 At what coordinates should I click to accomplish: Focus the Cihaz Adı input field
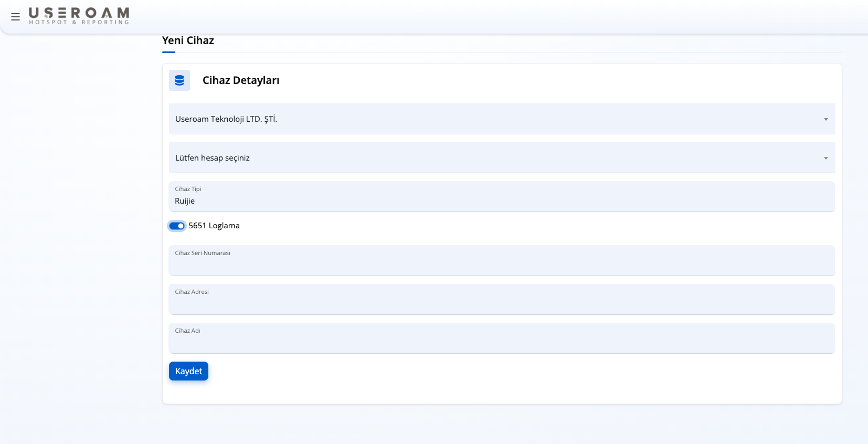502,338
